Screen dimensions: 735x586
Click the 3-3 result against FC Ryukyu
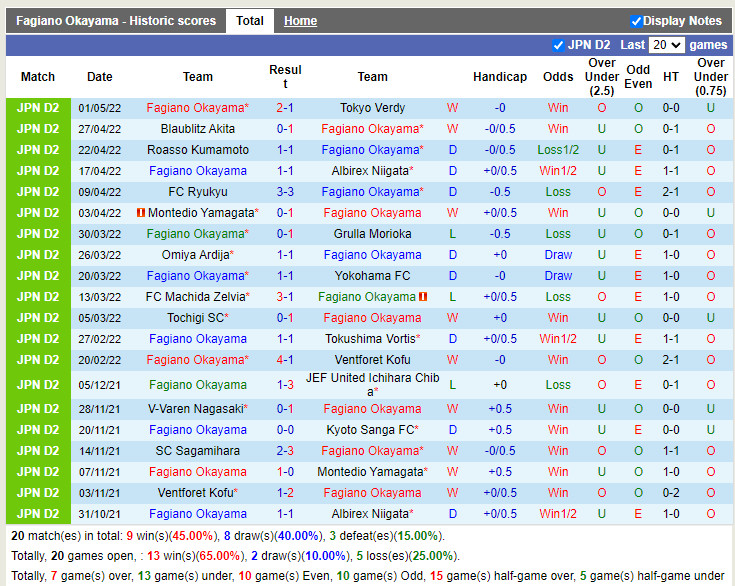click(x=285, y=192)
